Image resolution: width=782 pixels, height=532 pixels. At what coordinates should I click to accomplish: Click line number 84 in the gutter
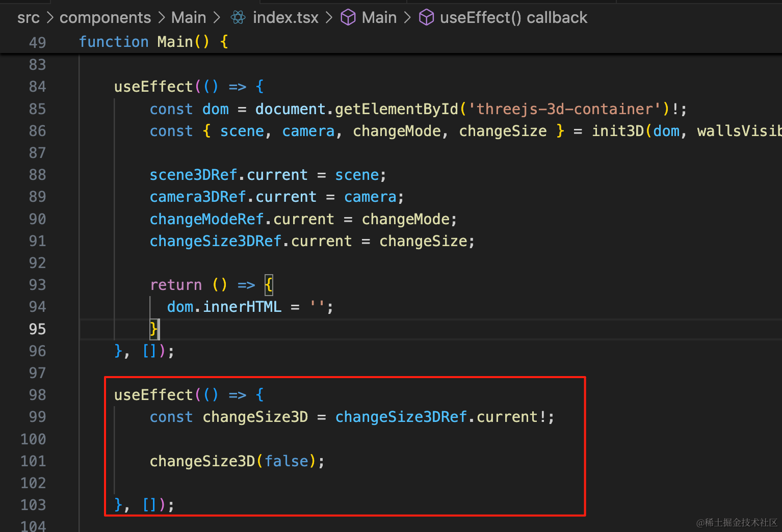pyautogui.click(x=37, y=87)
